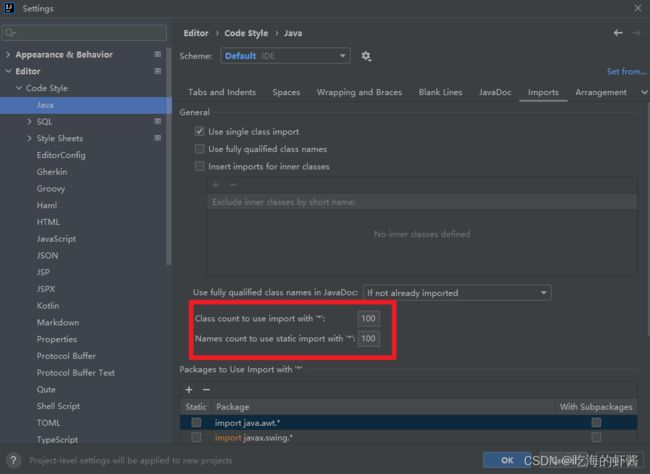
Task: Click the Editor project-level settings icon
Action: 158,71
